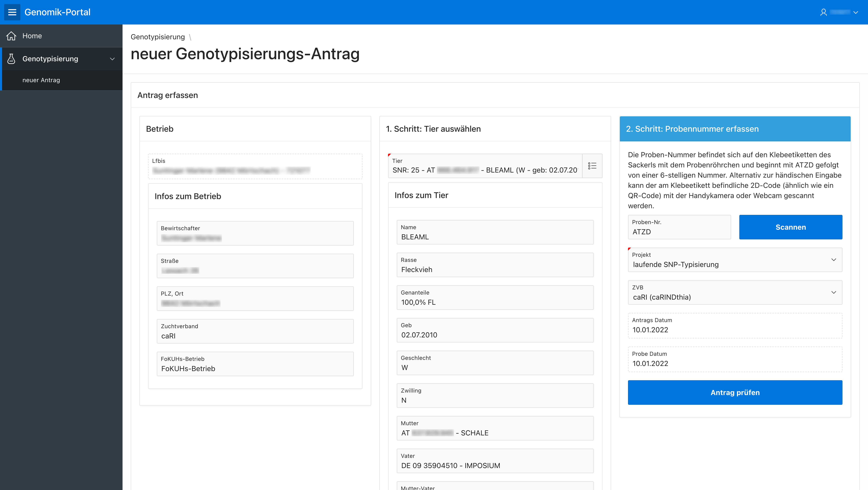The width and height of the screenshot is (868, 490).
Task: Click the Home house icon
Action: pyautogui.click(x=11, y=36)
